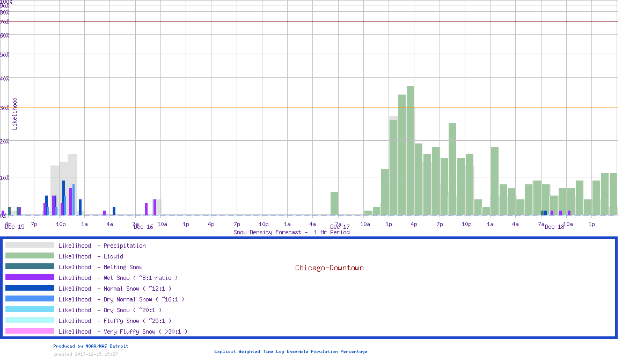Select the pink Very Fluffy Snow swatch
The width and height of the screenshot is (644, 360).
[30, 331]
